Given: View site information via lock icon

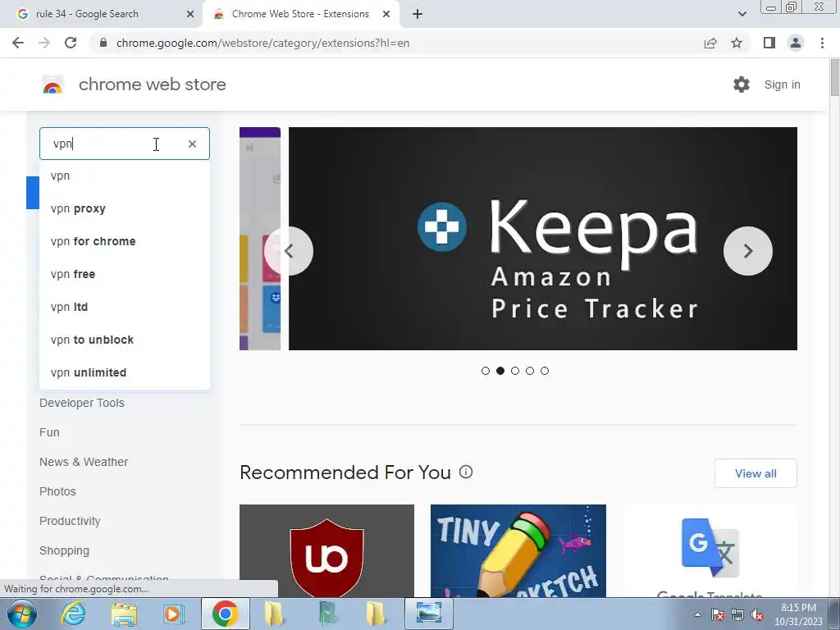Looking at the screenshot, I should coord(103,43).
